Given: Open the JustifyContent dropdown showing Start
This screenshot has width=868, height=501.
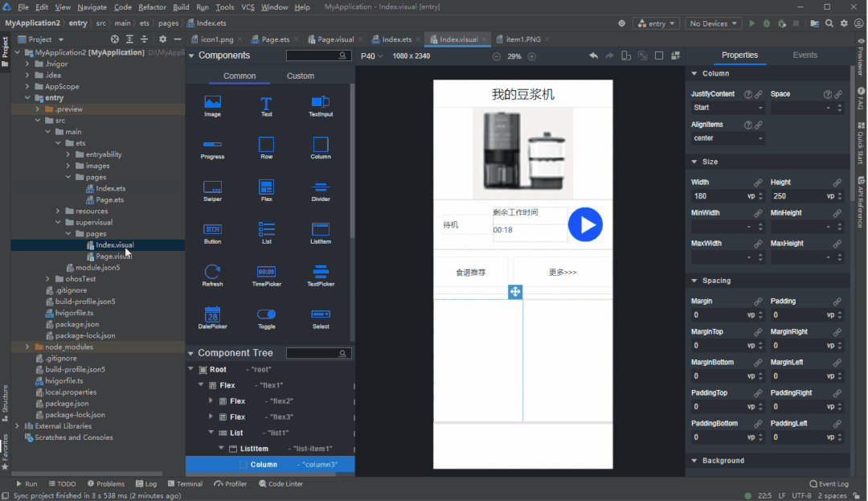Looking at the screenshot, I should (x=727, y=108).
